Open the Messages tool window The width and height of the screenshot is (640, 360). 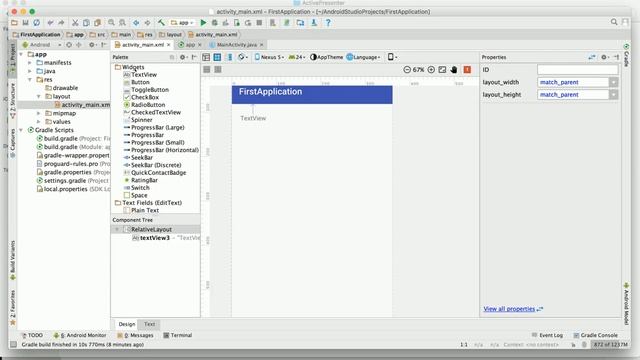point(136,335)
